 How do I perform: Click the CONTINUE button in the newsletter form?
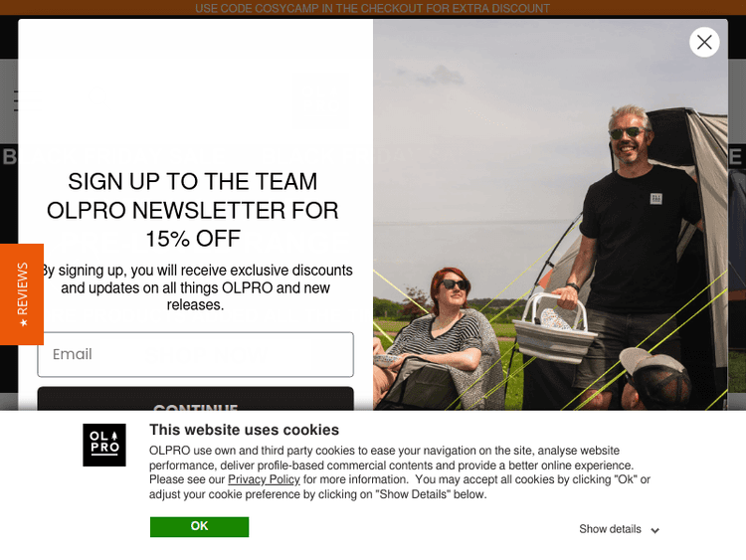196,399
